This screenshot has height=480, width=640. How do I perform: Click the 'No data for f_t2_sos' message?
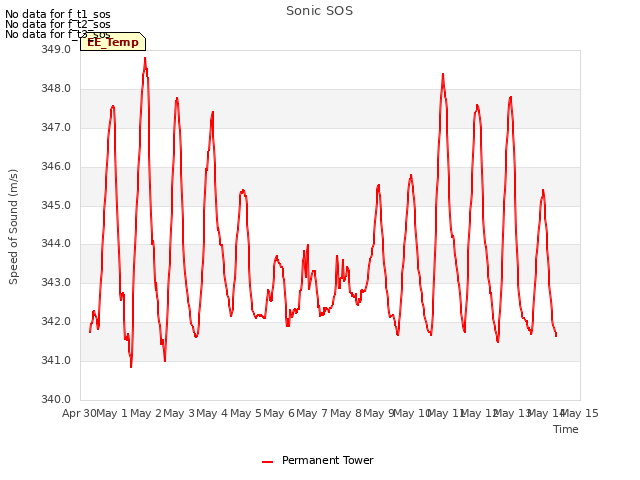point(58,24)
